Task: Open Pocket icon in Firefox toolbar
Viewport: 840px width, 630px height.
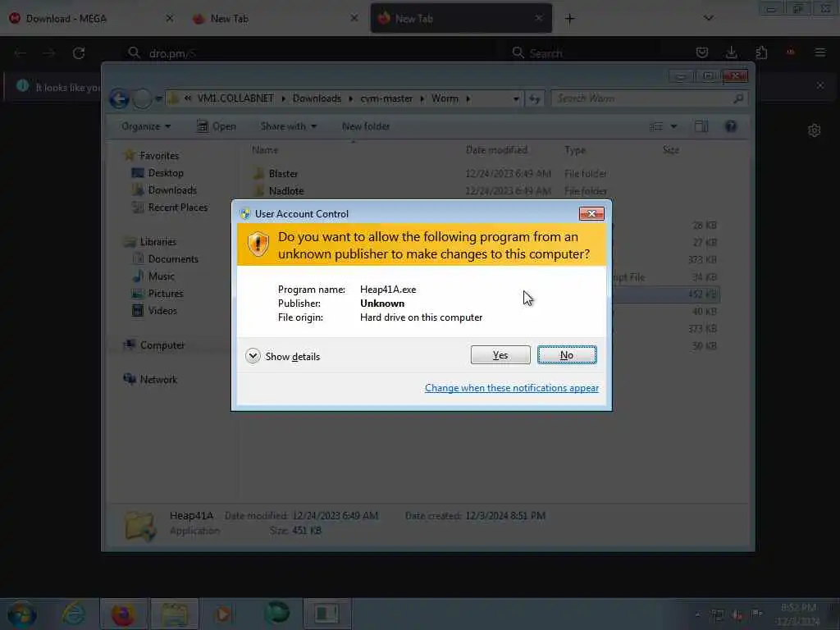Action: point(702,52)
